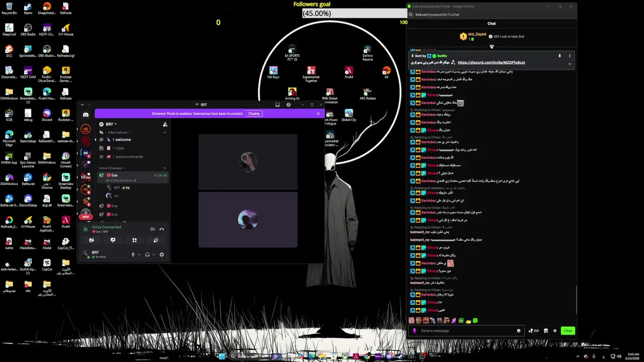Send message with green Chat button
This screenshot has height=362, width=644.
click(x=568, y=330)
